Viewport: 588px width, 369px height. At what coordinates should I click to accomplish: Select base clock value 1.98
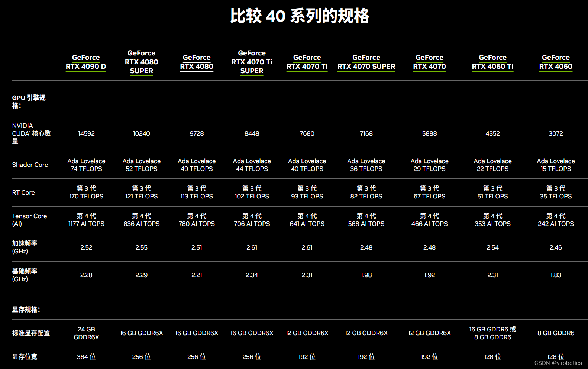(366, 275)
